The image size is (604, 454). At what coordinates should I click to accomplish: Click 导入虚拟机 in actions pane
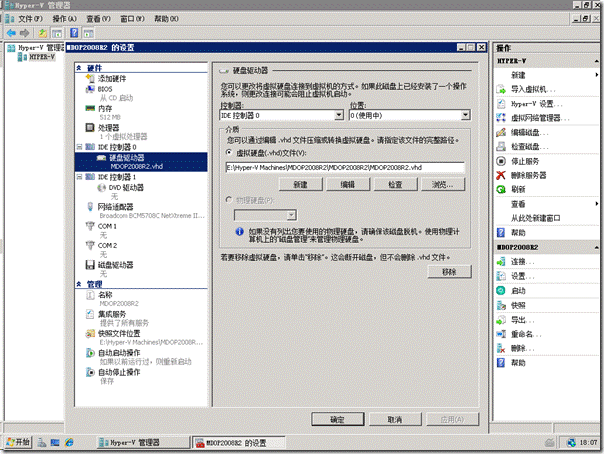click(x=533, y=89)
